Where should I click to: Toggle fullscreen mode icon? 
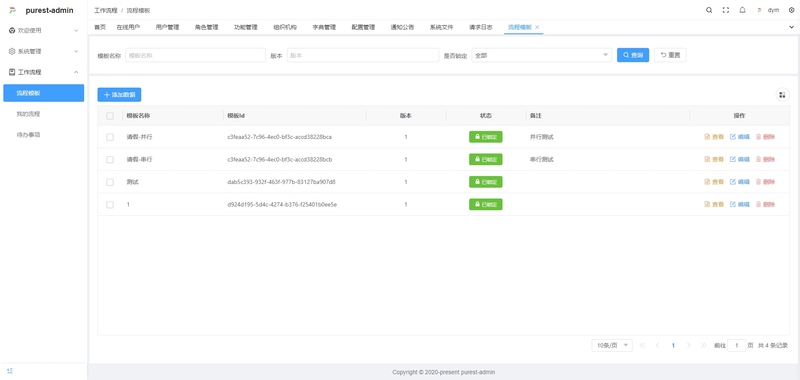click(726, 10)
